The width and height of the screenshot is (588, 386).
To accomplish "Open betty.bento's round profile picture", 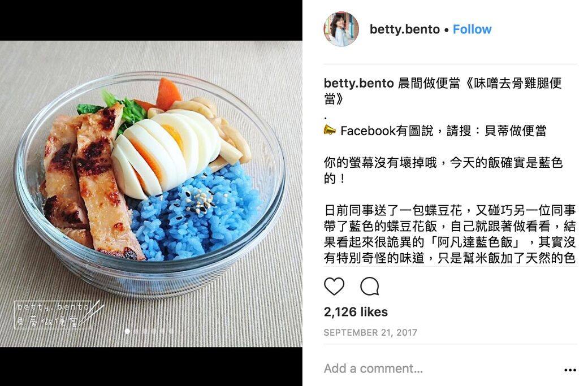I will 341,29.
